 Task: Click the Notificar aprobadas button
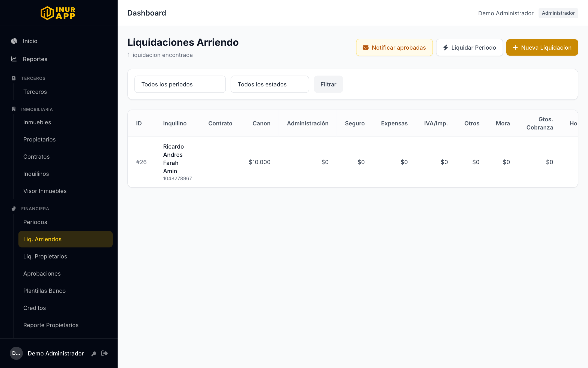pos(394,47)
